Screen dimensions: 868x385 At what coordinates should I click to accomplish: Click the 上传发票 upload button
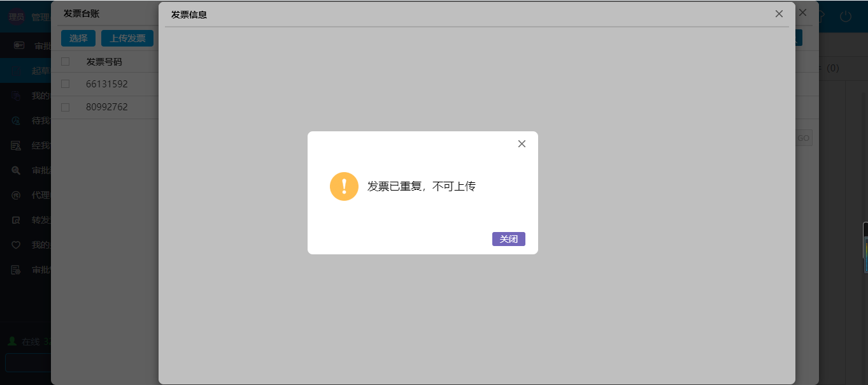click(127, 38)
